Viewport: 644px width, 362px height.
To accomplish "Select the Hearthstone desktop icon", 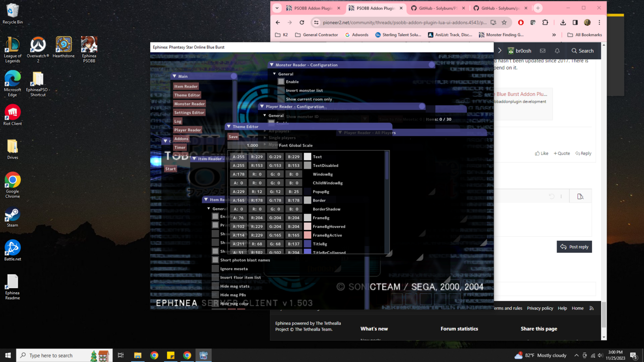I will click(x=63, y=48).
